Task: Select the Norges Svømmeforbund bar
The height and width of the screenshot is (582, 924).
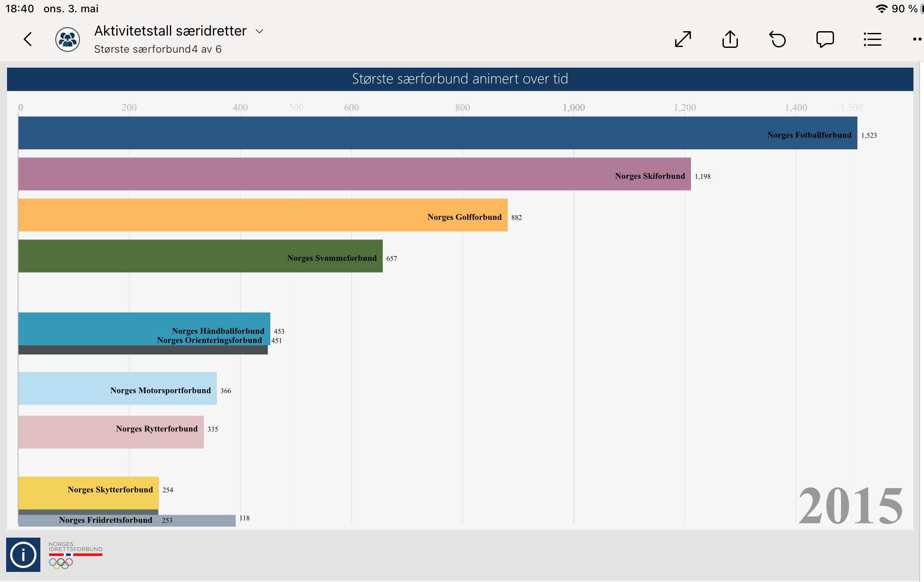Action: click(201, 256)
